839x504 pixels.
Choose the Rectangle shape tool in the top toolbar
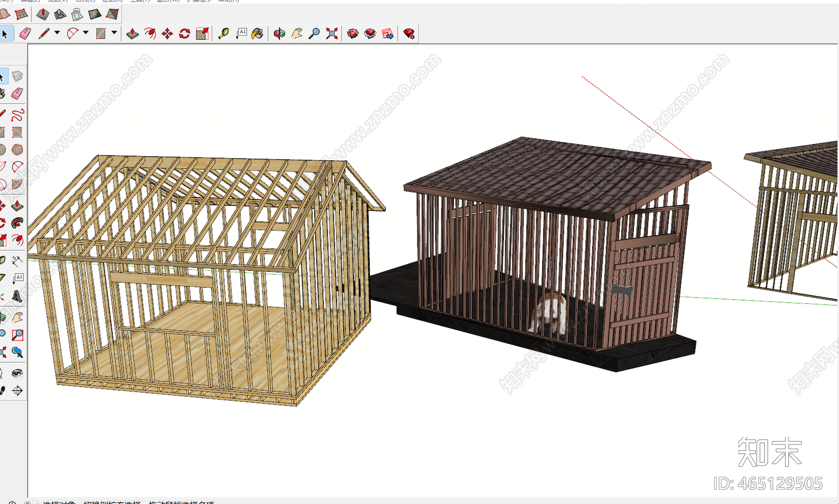pos(101,34)
